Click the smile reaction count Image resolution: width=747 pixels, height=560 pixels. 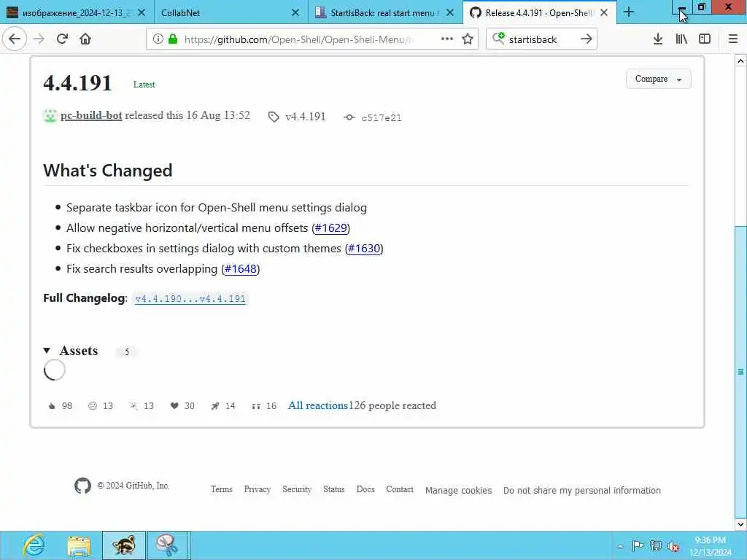coord(101,405)
